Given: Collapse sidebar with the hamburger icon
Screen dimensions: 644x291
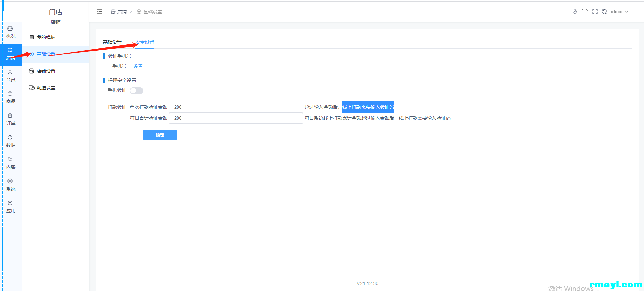Looking at the screenshot, I should 100,12.
